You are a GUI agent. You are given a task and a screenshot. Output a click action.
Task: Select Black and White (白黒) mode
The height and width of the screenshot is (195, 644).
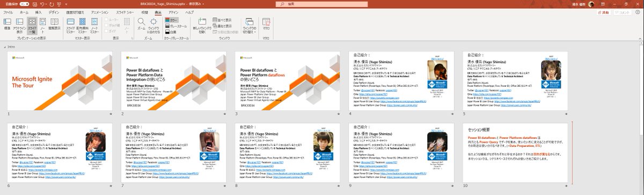[x=171, y=32]
